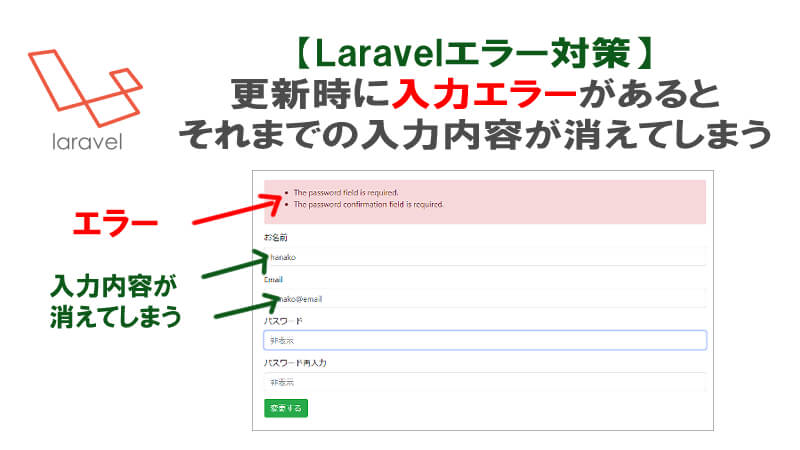Click the パスワード再入力 input field
Viewport: 800px width, 450px height.
click(x=485, y=382)
